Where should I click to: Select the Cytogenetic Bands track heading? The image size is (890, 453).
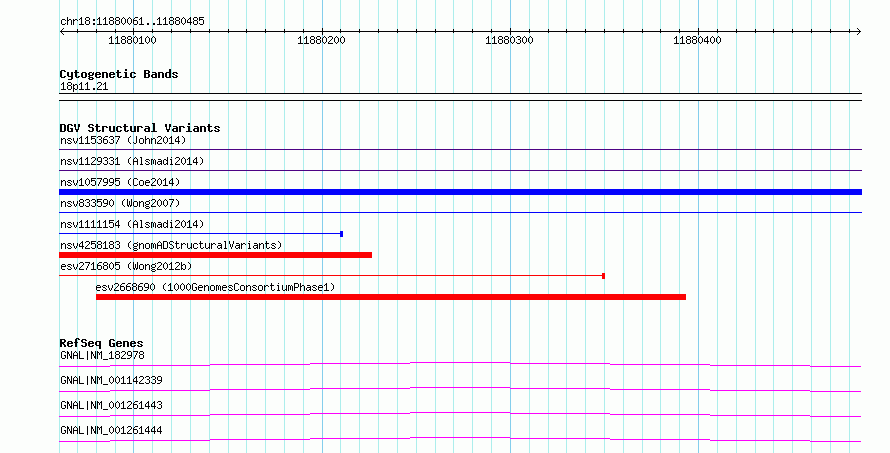pos(119,74)
